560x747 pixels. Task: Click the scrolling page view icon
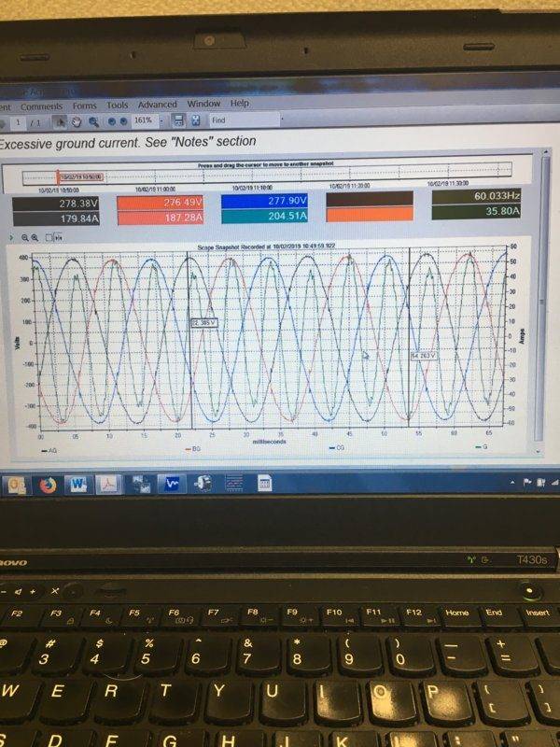178,120
